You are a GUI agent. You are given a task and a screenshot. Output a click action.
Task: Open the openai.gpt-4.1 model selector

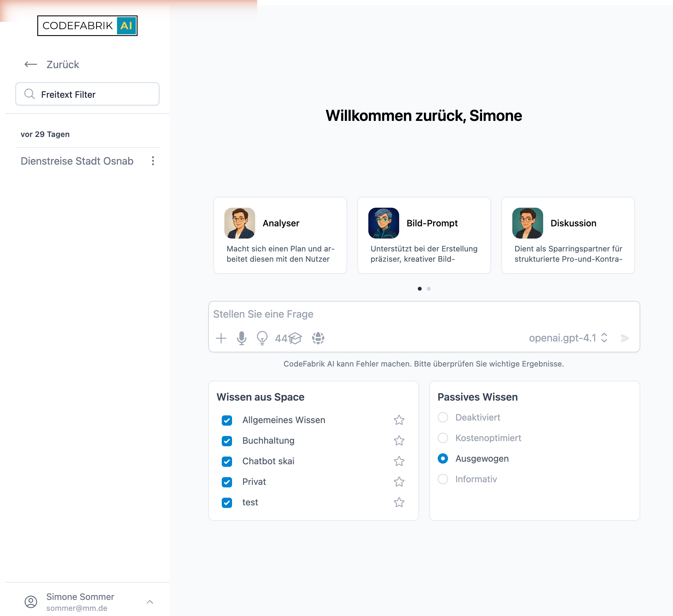coord(568,338)
